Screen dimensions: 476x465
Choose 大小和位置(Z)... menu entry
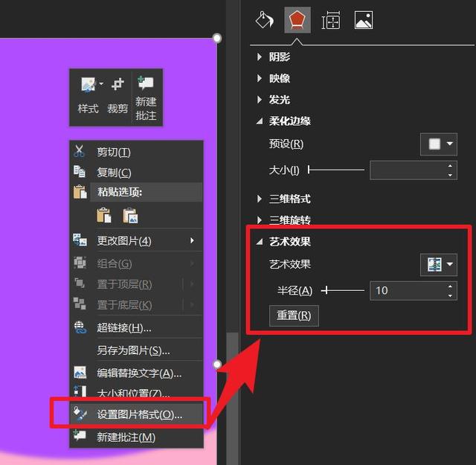click(136, 392)
